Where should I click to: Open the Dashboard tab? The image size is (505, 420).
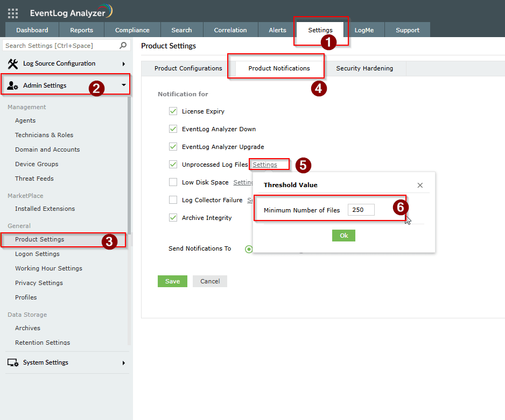[x=32, y=30]
